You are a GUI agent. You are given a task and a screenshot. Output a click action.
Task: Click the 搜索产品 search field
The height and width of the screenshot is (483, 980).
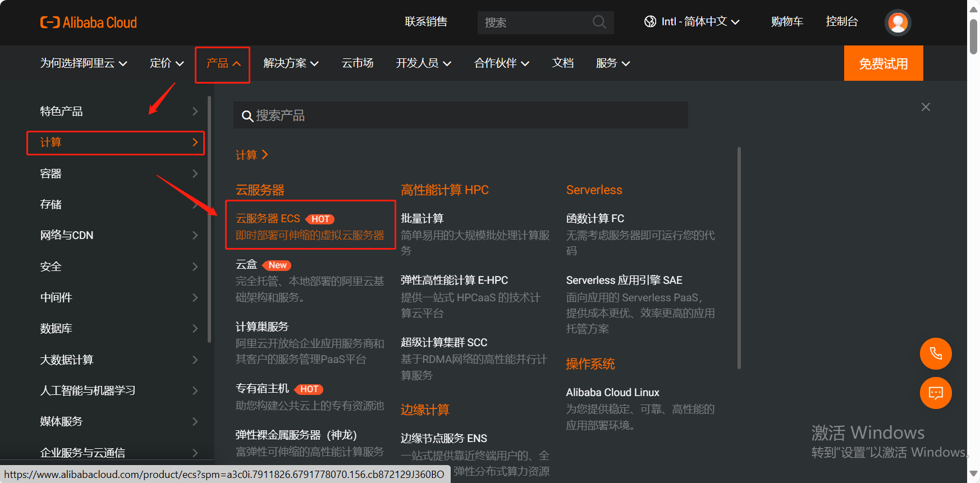461,116
